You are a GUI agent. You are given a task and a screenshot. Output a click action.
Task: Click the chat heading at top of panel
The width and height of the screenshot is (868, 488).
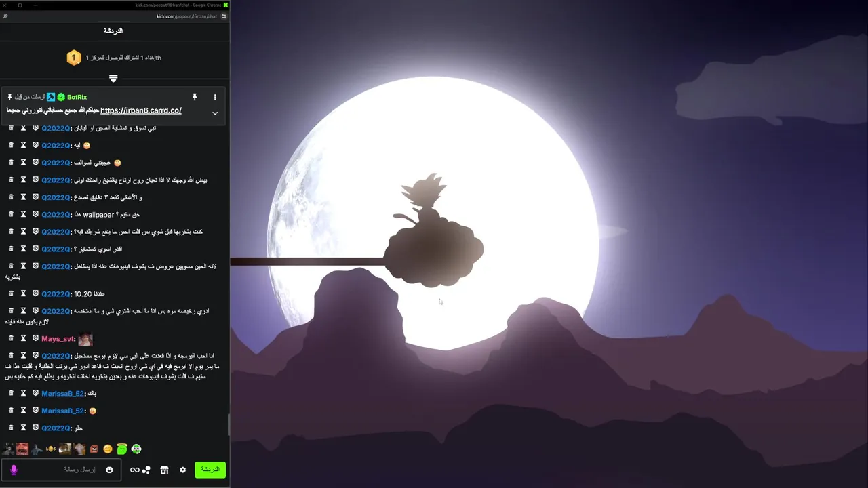(x=113, y=31)
